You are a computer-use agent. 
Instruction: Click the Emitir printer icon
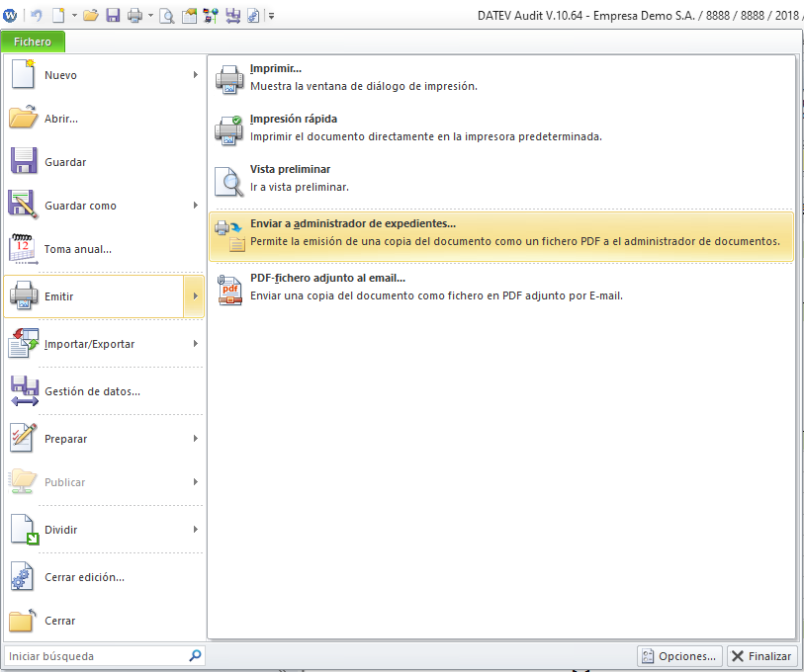pyautogui.click(x=24, y=295)
